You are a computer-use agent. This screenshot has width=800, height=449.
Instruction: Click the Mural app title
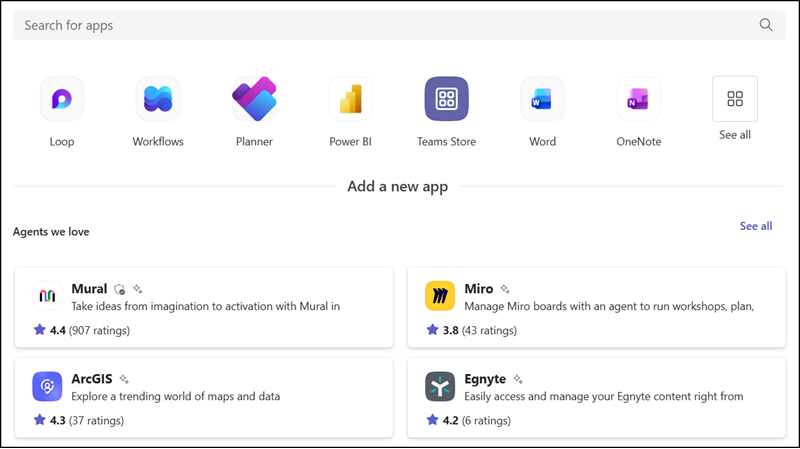(89, 289)
